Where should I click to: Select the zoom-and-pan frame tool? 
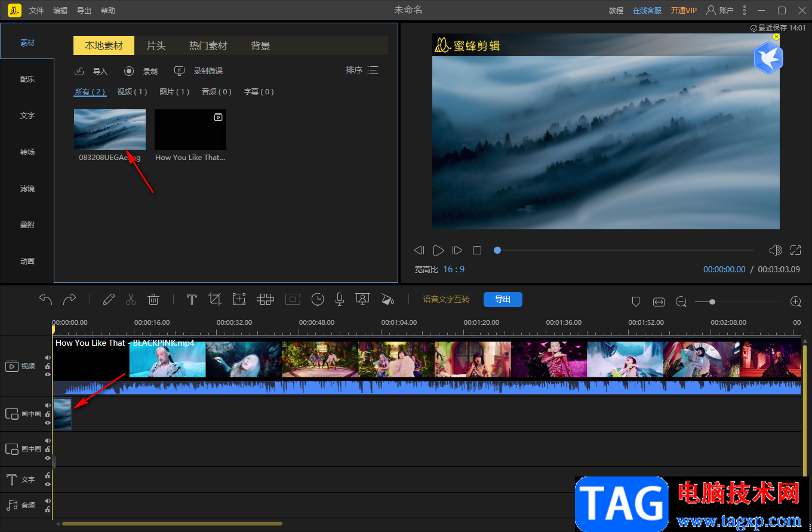(x=239, y=299)
